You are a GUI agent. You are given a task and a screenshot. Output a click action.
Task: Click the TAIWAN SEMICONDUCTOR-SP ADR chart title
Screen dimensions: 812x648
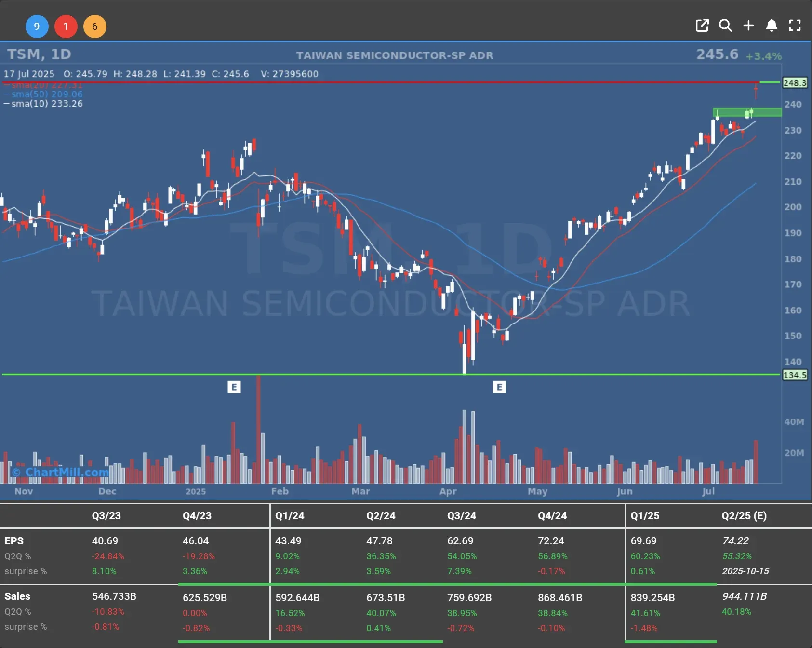pos(395,55)
